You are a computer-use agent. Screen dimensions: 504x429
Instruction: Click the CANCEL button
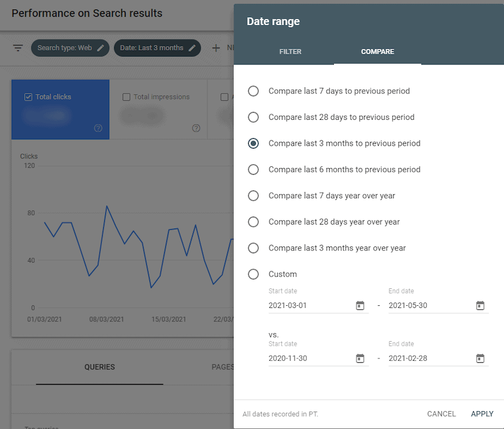coord(441,414)
